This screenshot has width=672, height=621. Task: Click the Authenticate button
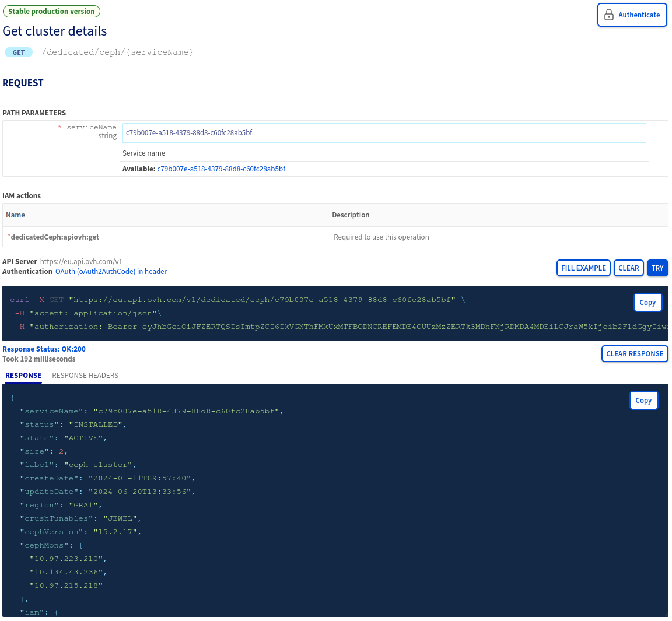click(632, 15)
